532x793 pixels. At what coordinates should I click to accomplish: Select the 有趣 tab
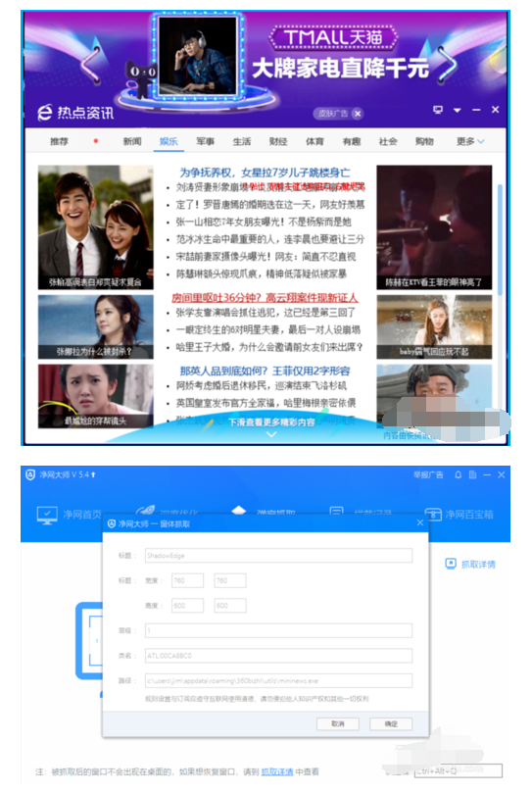click(352, 141)
